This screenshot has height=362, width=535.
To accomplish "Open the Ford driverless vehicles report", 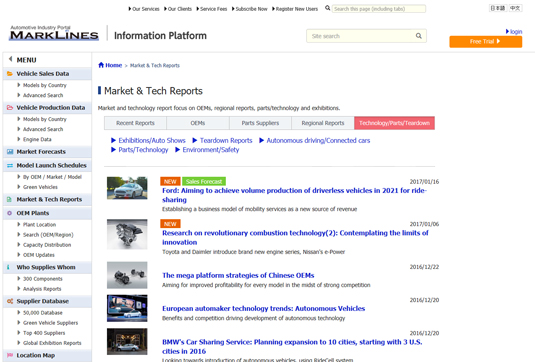I will pos(294,195).
